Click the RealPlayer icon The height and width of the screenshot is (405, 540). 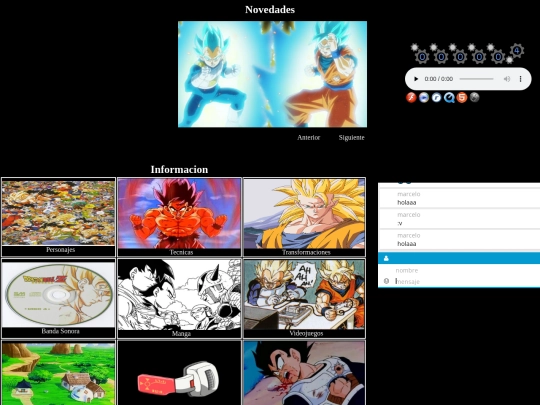tap(436, 97)
